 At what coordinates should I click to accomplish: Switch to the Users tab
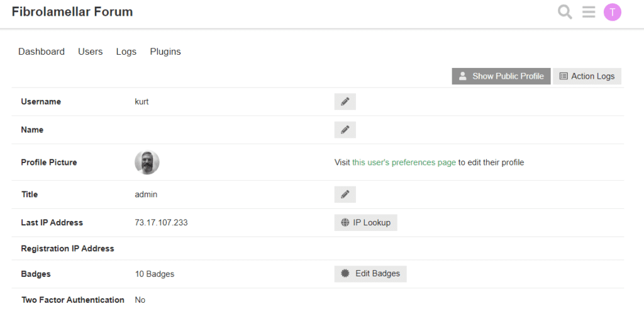[91, 52]
